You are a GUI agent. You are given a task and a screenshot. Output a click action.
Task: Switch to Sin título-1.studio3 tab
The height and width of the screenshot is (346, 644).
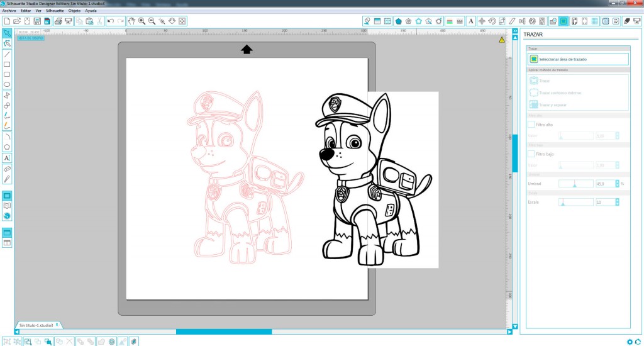click(36, 325)
